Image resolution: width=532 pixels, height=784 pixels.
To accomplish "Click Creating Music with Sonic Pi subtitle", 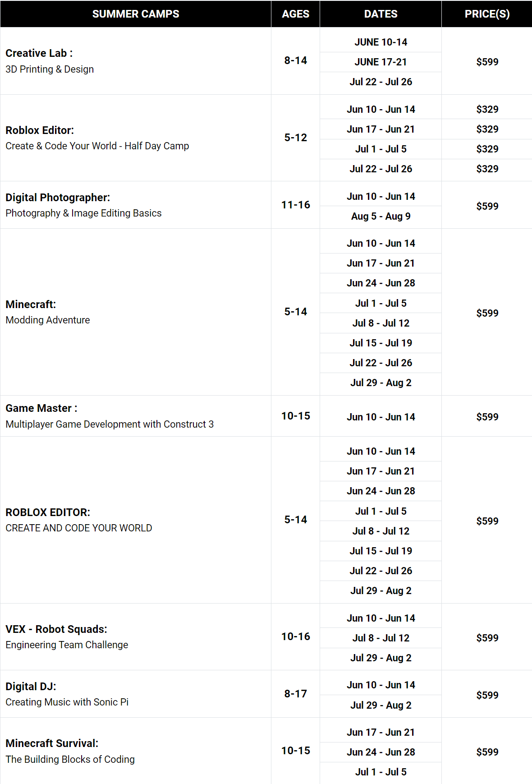I will pos(67,702).
